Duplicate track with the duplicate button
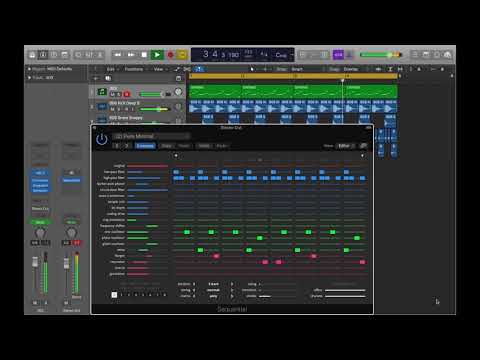The width and height of the screenshot is (480, 360). click(108, 78)
